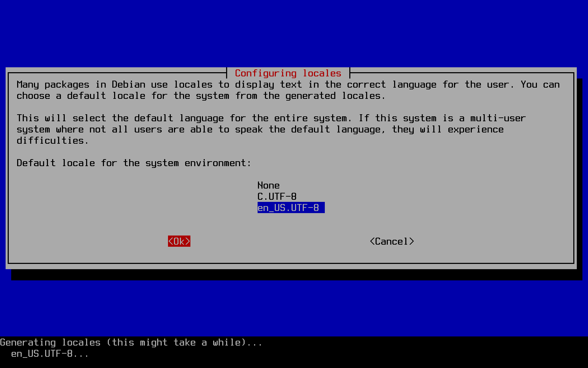Select the en_US.UTF-8 locale entry
The width and height of the screenshot is (588, 368).
coord(291,207)
